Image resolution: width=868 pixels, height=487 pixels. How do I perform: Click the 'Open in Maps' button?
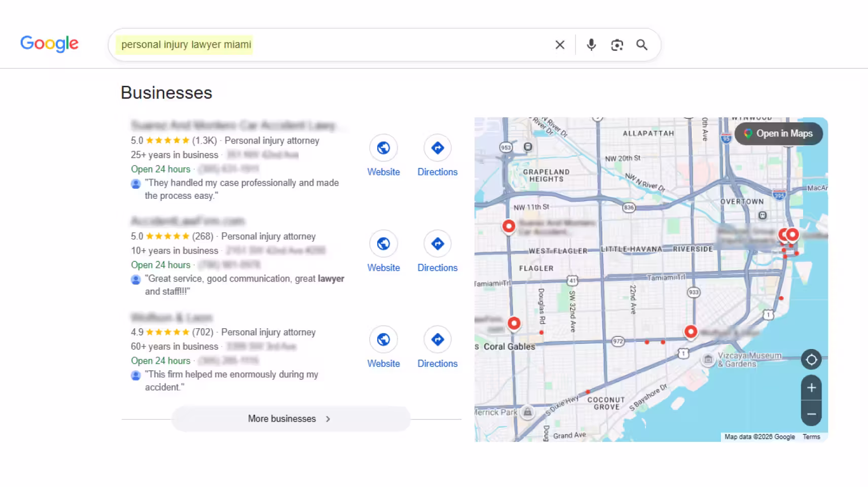[778, 133]
